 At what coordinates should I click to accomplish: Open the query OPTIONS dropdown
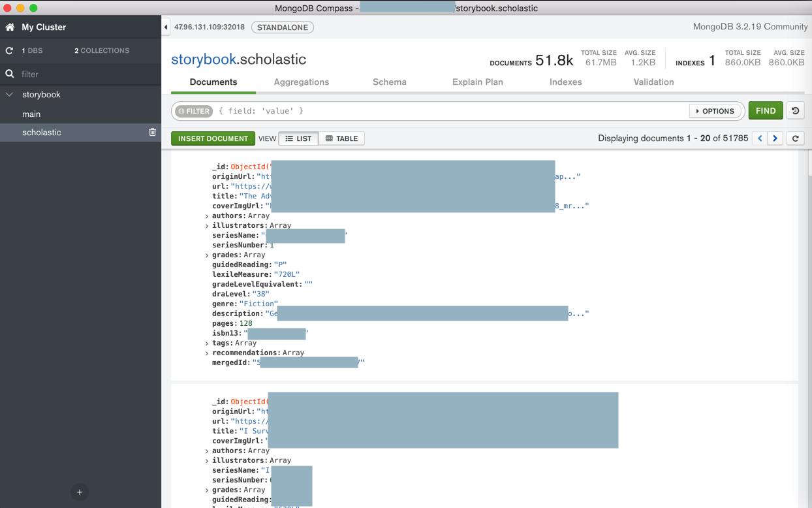[x=715, y=111]
